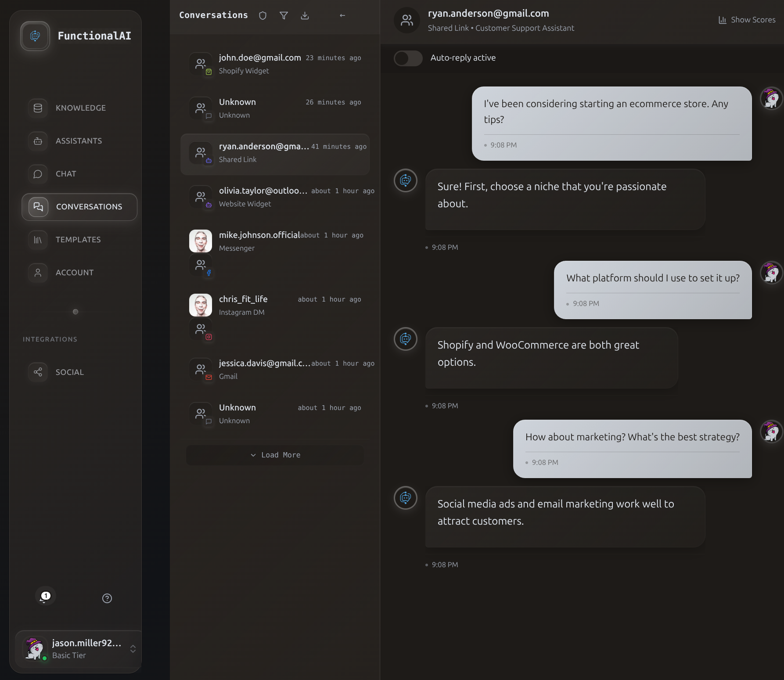Open the Chat section
The width and height of the screenshot is (784, 680).
pos(37,174)
